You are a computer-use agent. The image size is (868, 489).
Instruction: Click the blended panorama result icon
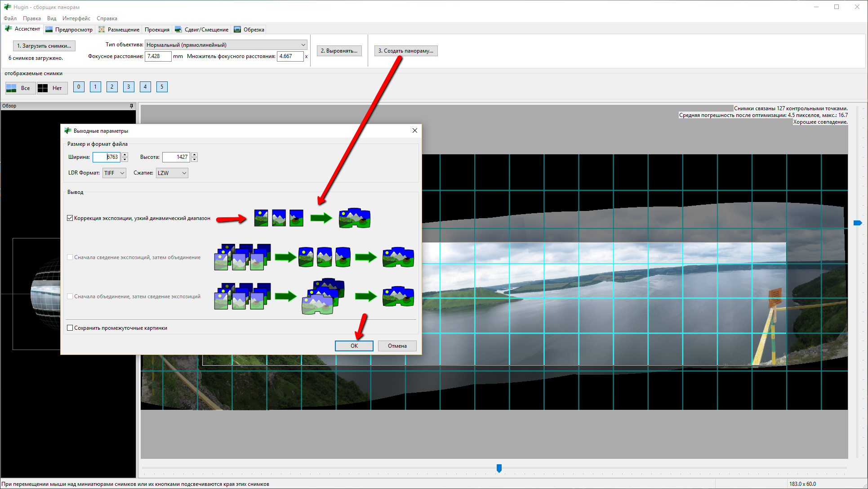tap(354, 218)
